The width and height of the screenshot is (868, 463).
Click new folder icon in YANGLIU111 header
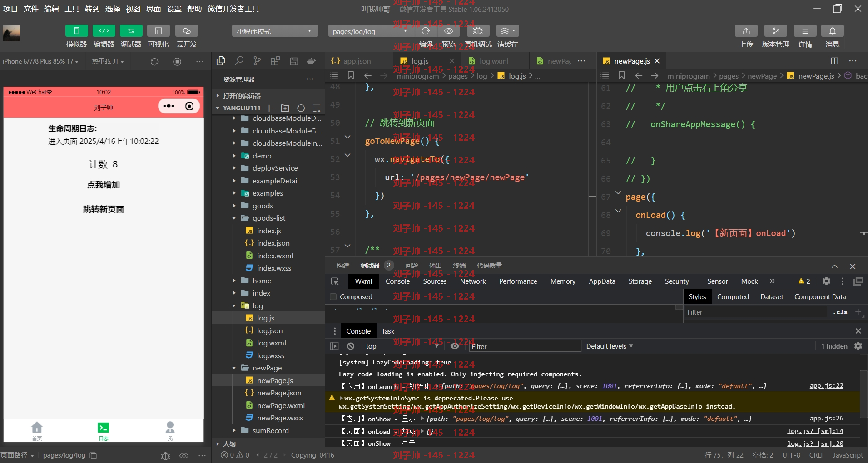click(x=285, y=108)
